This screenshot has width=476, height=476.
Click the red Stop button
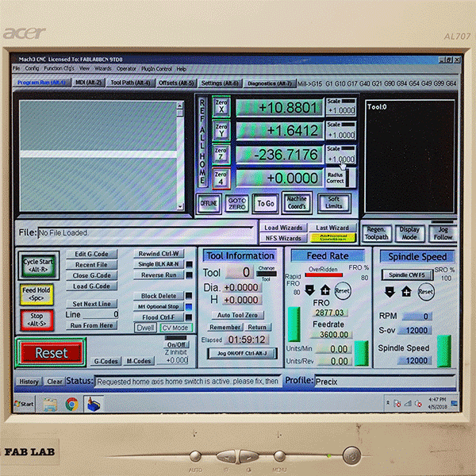click(36, 320)
